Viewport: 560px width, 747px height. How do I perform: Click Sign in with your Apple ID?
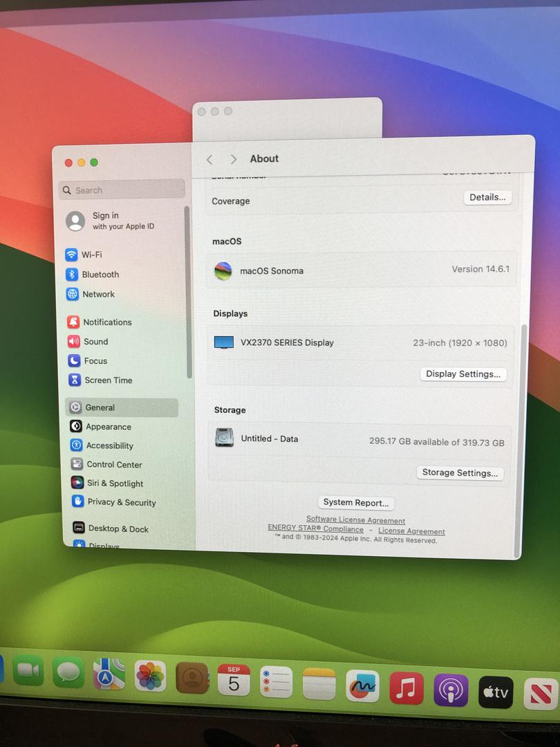114,221
